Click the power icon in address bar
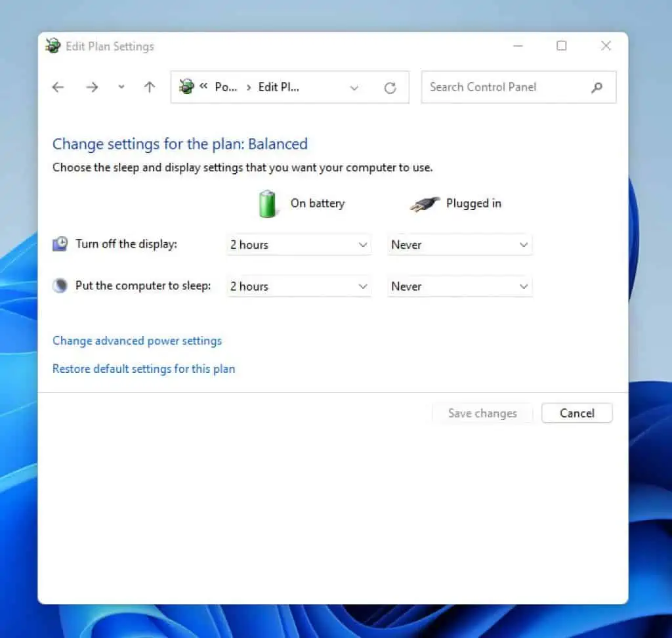The image size is (672, 638). coord(187,87)
